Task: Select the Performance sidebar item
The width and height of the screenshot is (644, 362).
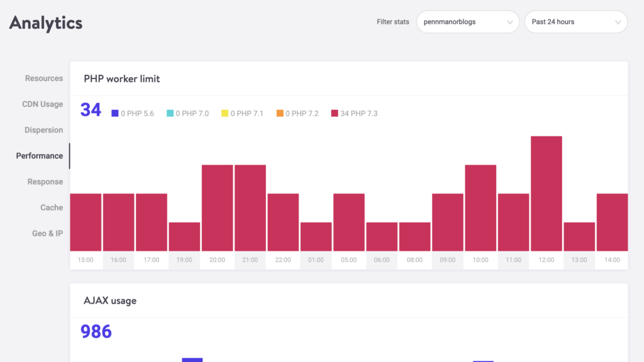Action: 40,156
